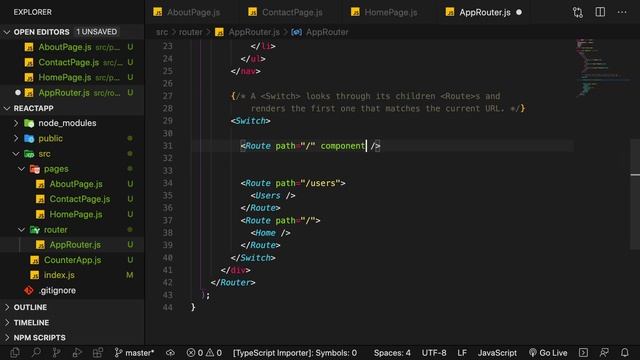The image size is (640, 360).
Task: Select JavaScript language mode
Action: click(x=497, y=353)
